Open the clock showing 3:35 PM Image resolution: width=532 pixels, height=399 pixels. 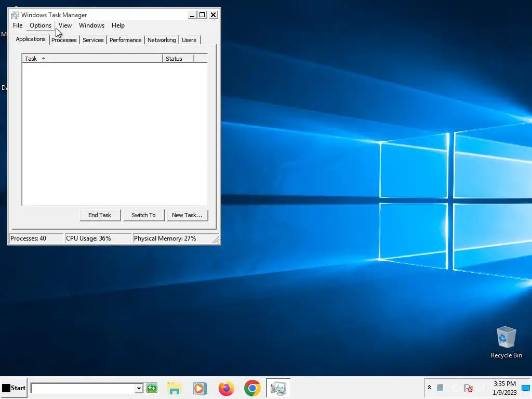(504, 388)
